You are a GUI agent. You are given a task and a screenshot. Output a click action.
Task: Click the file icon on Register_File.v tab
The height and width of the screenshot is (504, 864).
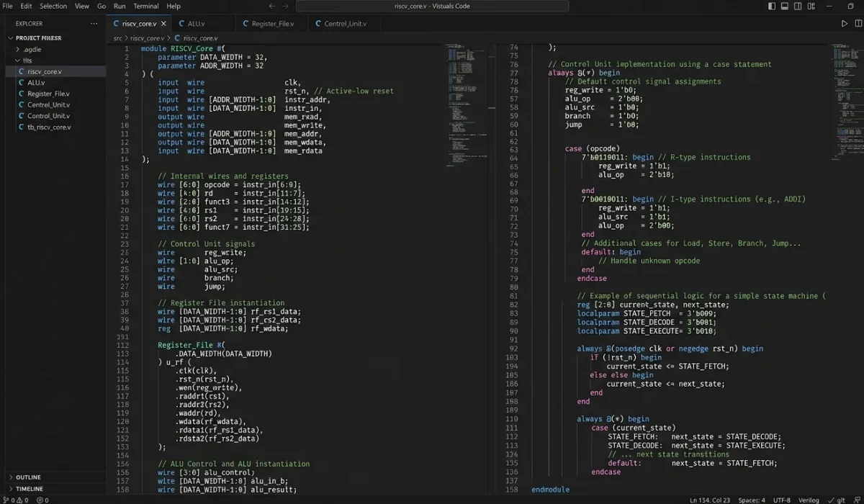pyautogui.click(x=245, y=24)
